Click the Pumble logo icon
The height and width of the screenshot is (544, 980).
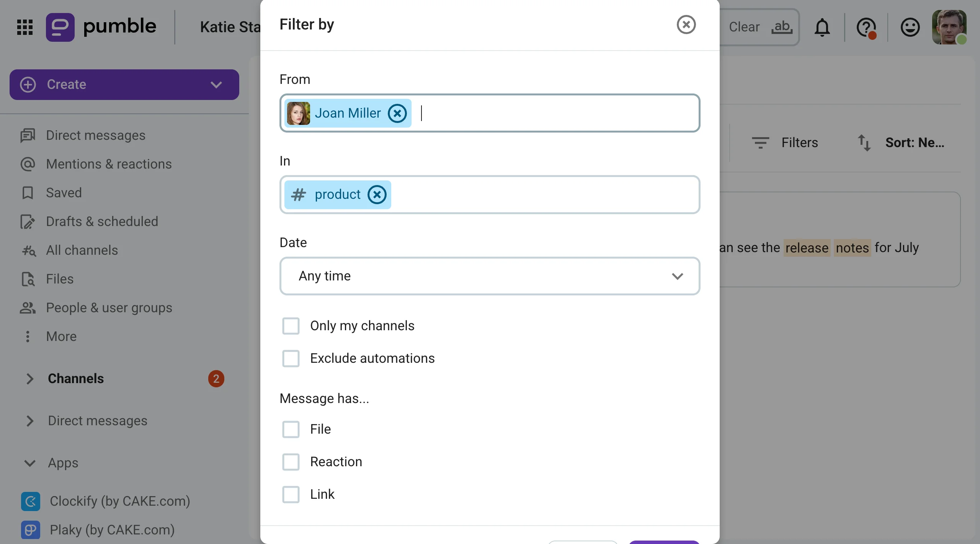coord(60,27)
